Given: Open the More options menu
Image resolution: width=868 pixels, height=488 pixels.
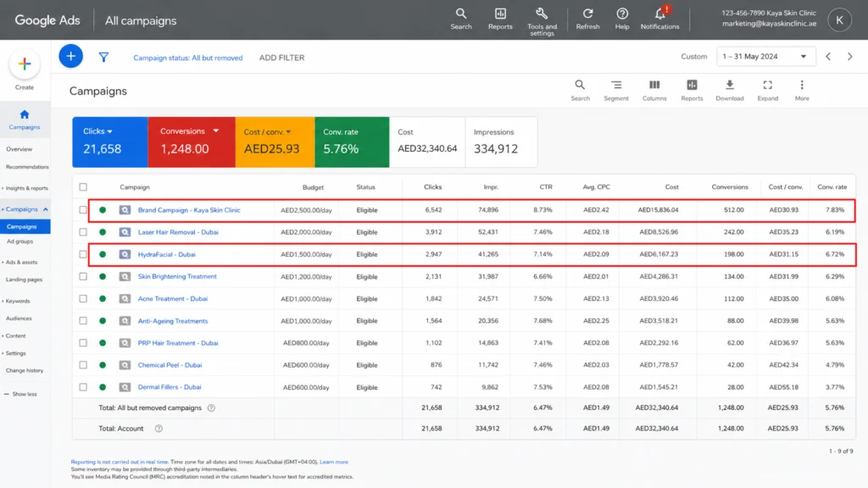Looking at the screenshot, I should pyautogui.click(x=802, y=90).
